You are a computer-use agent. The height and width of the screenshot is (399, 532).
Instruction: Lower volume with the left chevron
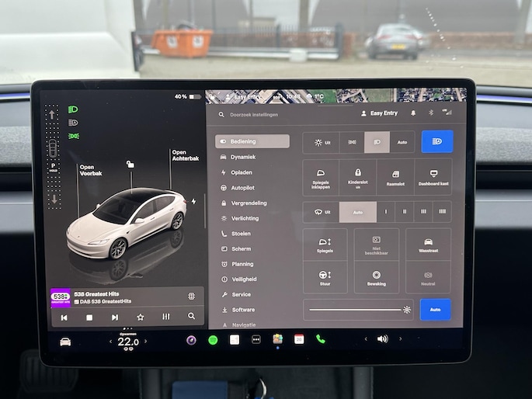pos(366,339)
